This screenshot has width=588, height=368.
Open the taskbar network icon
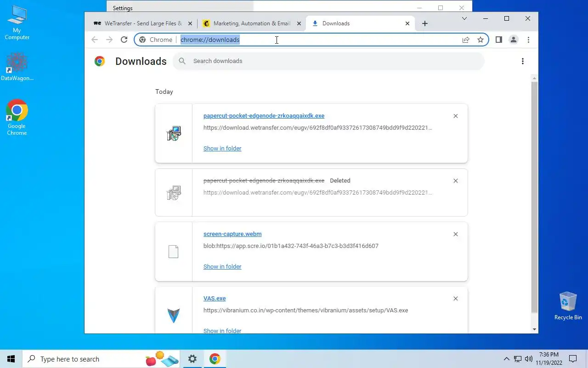click(x=518, y=359)
